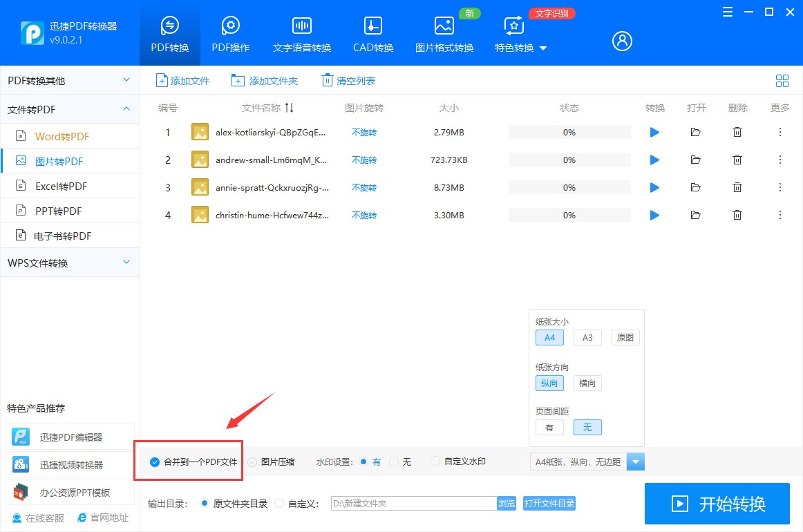The image size is (803, 532).
Task: Click the 开始转换 button
Action: click(x=717, y=504)
